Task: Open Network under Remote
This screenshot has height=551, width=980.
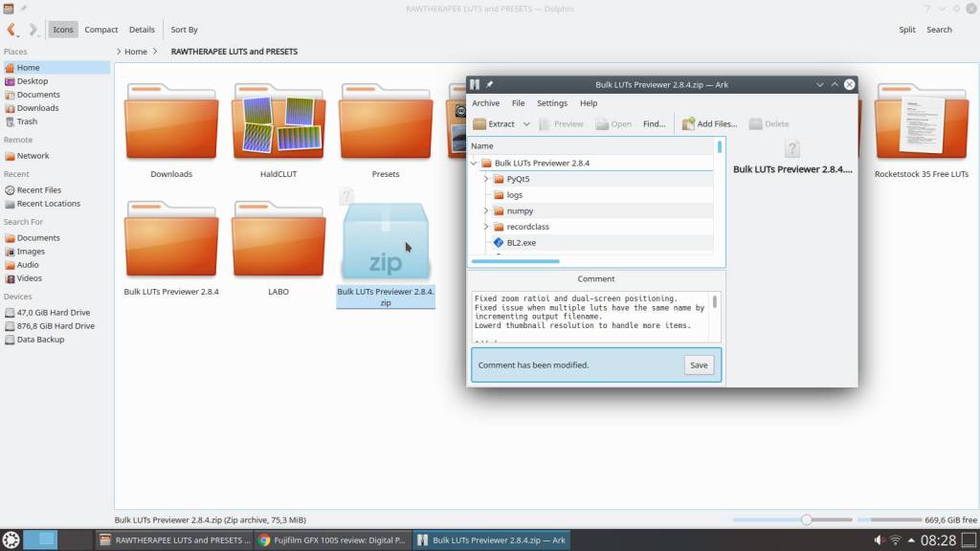Action: click(56, 156)
